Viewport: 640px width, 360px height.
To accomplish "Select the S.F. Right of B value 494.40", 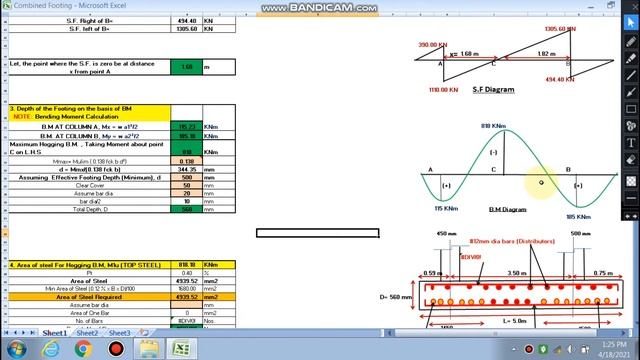I will point(187,21).
